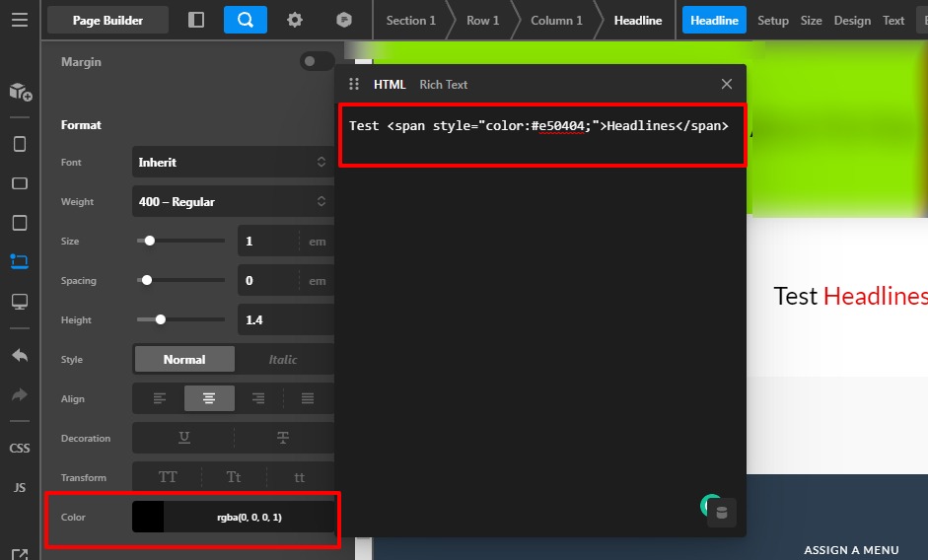Open the Font Inherit dropdown
The width and height of the screenshot is (928, 560).
pos(233,163)
